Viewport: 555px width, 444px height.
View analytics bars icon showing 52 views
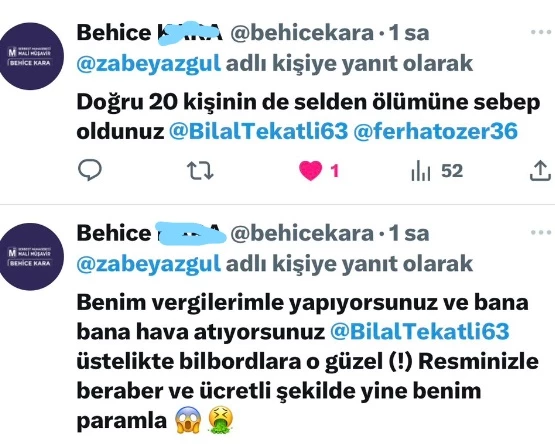coord(421,171)
